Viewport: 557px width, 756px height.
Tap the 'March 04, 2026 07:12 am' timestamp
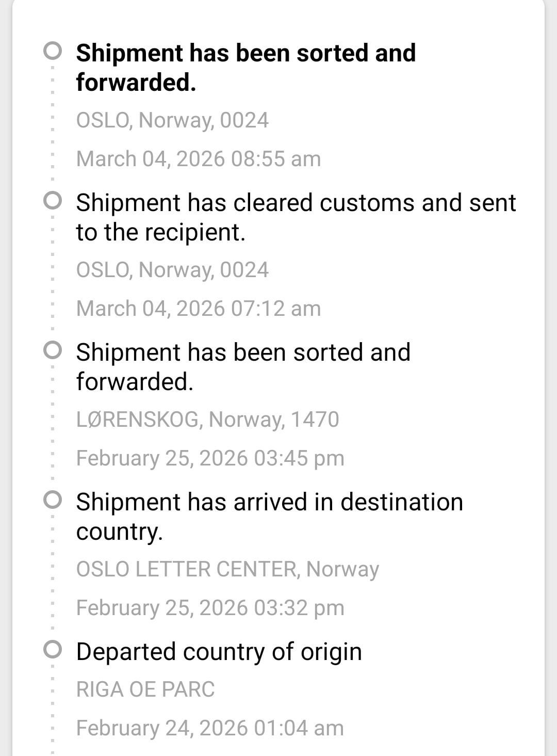pyautogui.click(x=199, y=309)
